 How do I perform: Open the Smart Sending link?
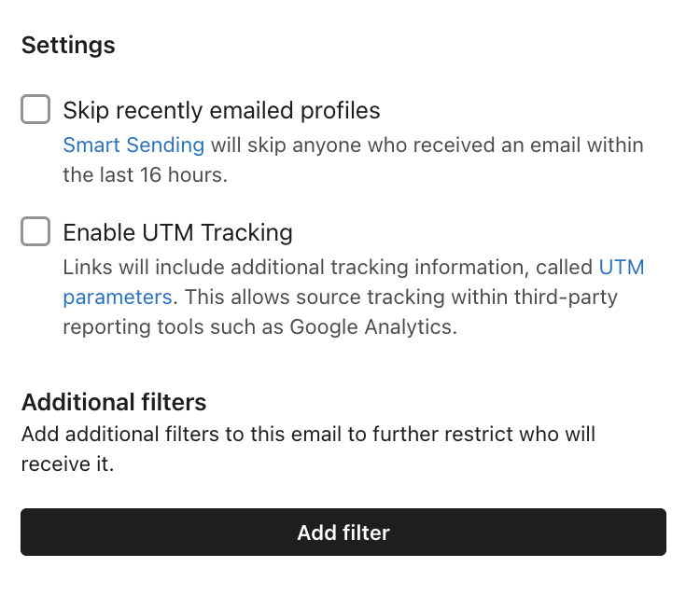[x=133, y=145]
